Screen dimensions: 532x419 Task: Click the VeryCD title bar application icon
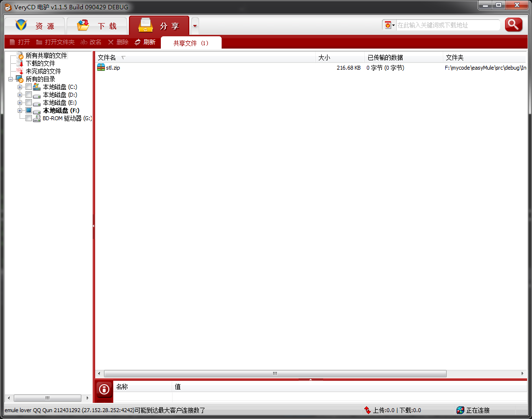point(8,7)
